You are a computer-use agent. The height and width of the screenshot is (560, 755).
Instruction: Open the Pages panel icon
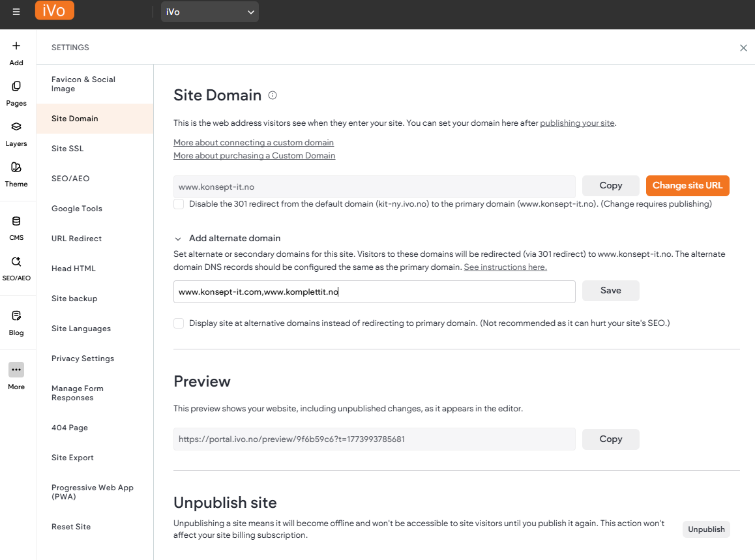pyautogui.click(x=16, y=87)
